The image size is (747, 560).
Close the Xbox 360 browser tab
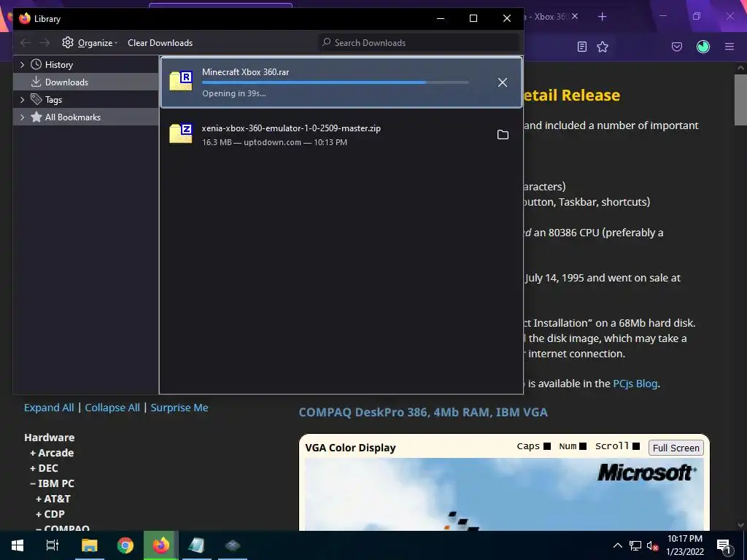[575, 17]
